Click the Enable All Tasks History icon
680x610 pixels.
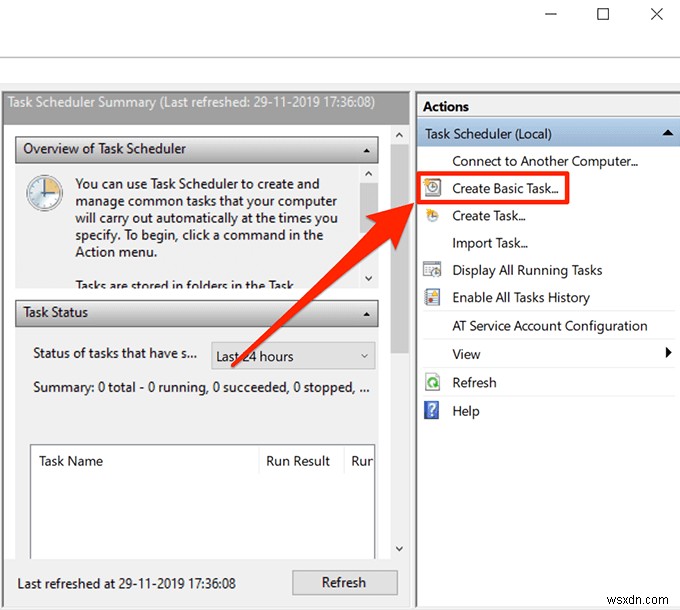pyautogui.click(x=432, y=297)
